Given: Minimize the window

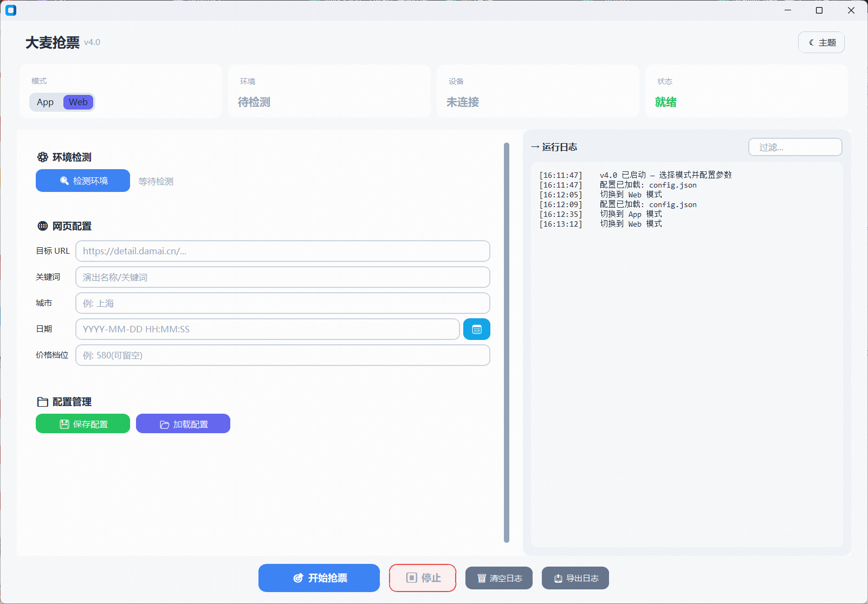Looking at the screenshot, I should [788, 10].
